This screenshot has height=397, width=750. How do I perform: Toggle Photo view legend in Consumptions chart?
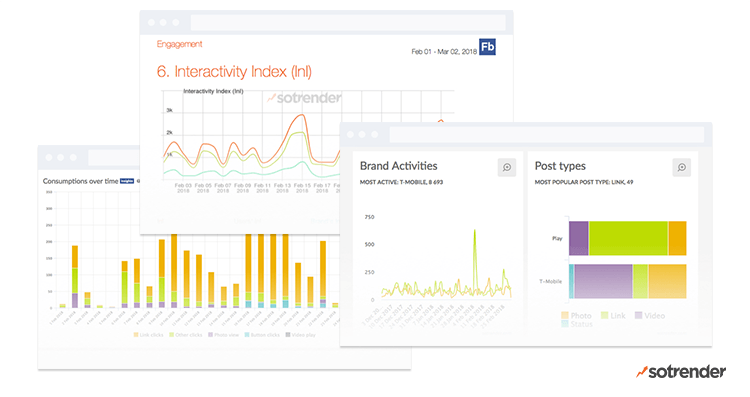pos(223,335)
